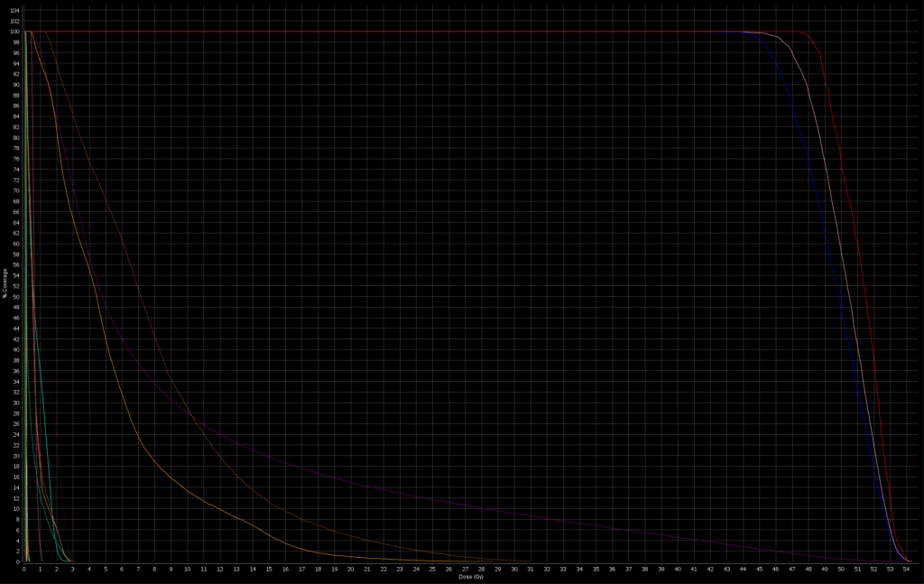Image resolution: width=924 pixels, height=584 pixels.
Task: Click the 66 label on the y-axis
Action: (16, 211)
